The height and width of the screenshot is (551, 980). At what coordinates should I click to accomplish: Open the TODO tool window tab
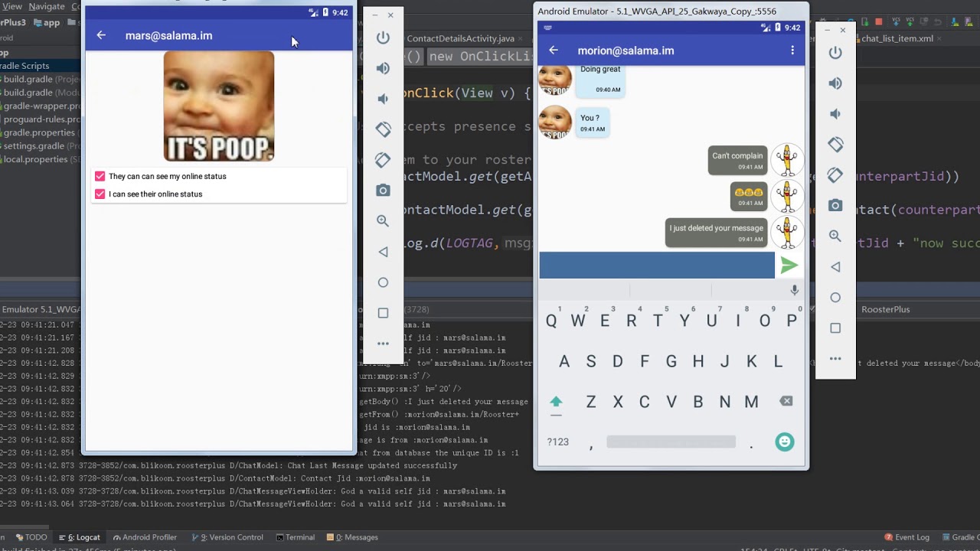pyautogui.click(x=31, y=537)
